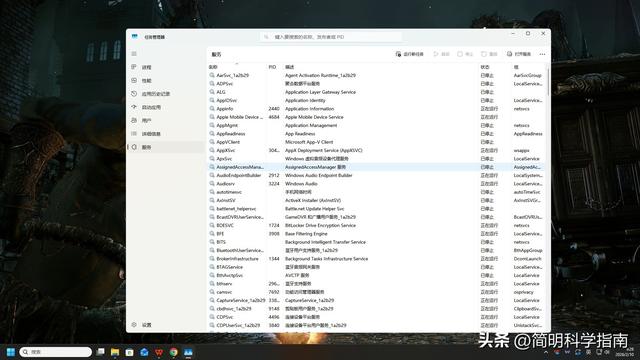Screen dimensions: 640x360
Task: Sort by the Description (描述) column header
Action: tap(289, 67)
